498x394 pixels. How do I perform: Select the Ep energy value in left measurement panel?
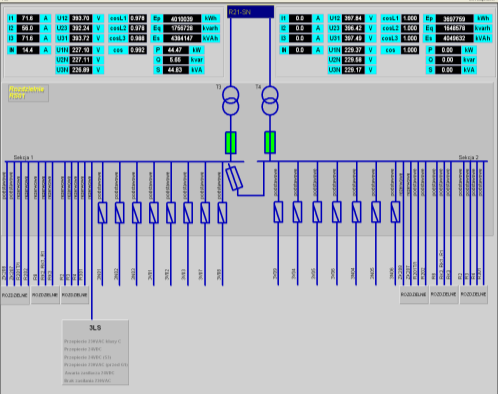point(182,19)
